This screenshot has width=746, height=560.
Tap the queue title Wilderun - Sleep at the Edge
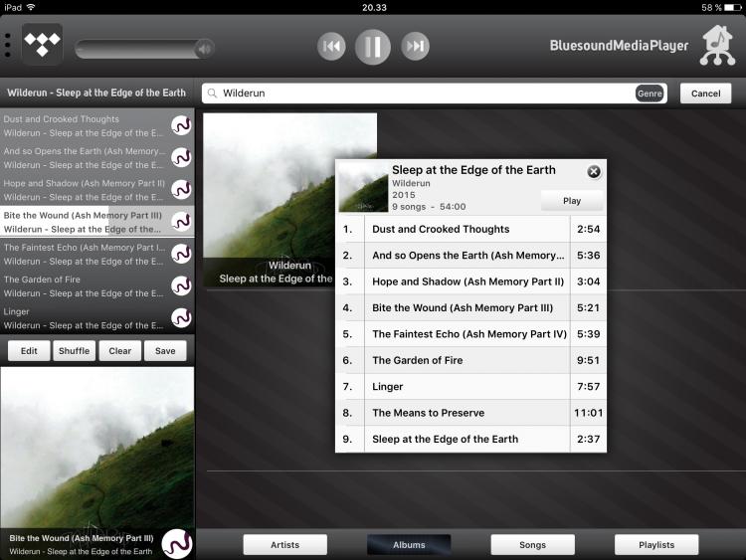tap(96, 93)
